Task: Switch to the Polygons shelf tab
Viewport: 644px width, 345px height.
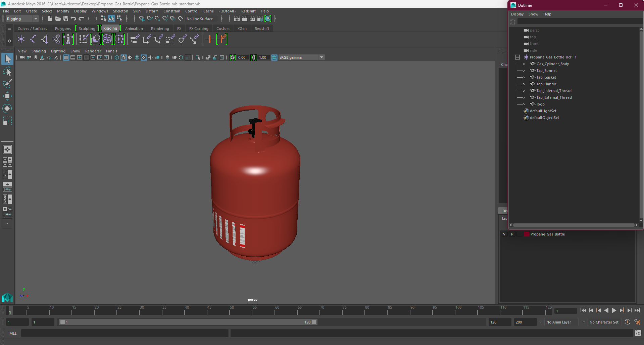Action: (63, 29)
